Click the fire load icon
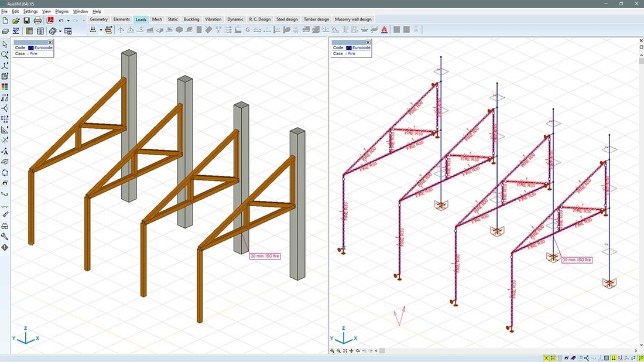 pos(384,30)
